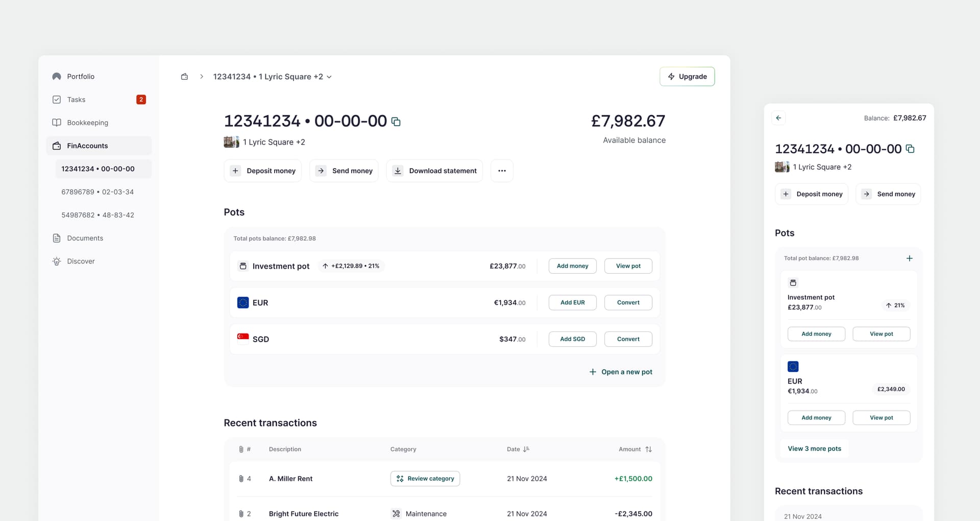Open a new pot link

pos(621,372)
